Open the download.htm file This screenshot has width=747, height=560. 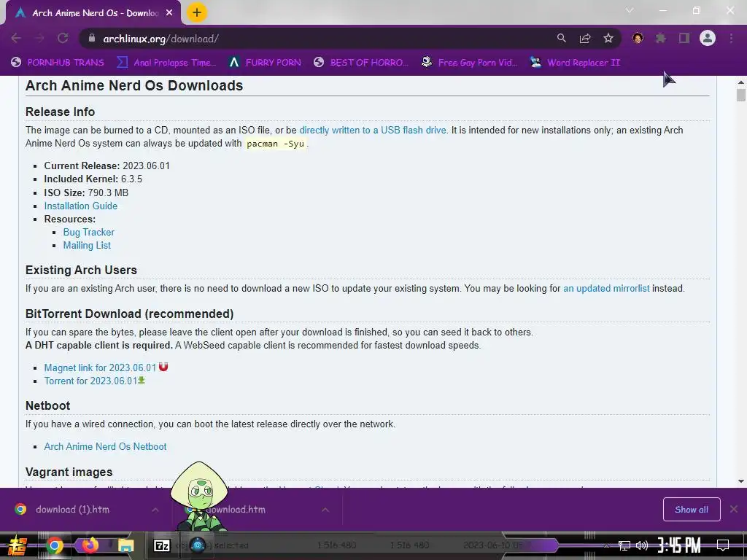coord(236,510)
